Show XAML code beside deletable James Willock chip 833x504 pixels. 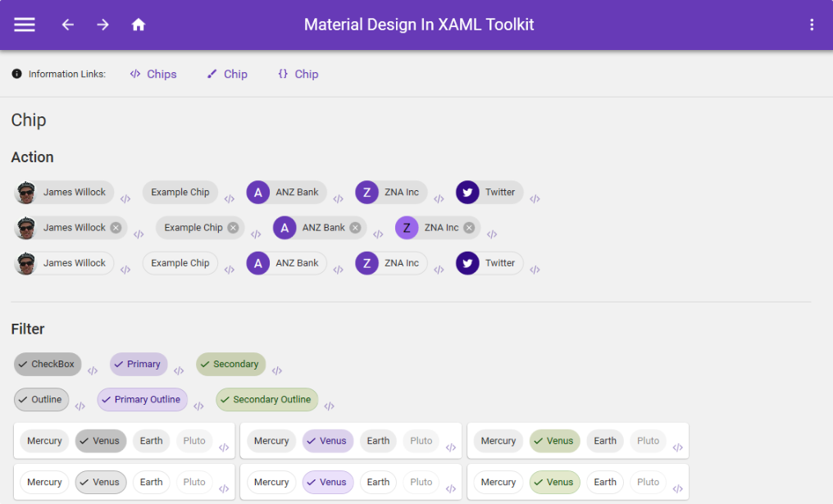[x=139, y=234]
